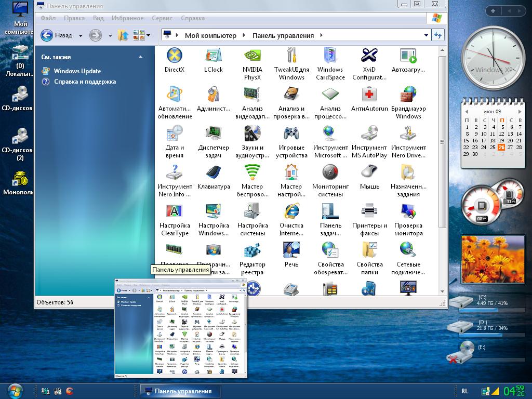Open Очистка Internet item
Image resolution: width=532 pixels, height=399 pixels.
291,220
